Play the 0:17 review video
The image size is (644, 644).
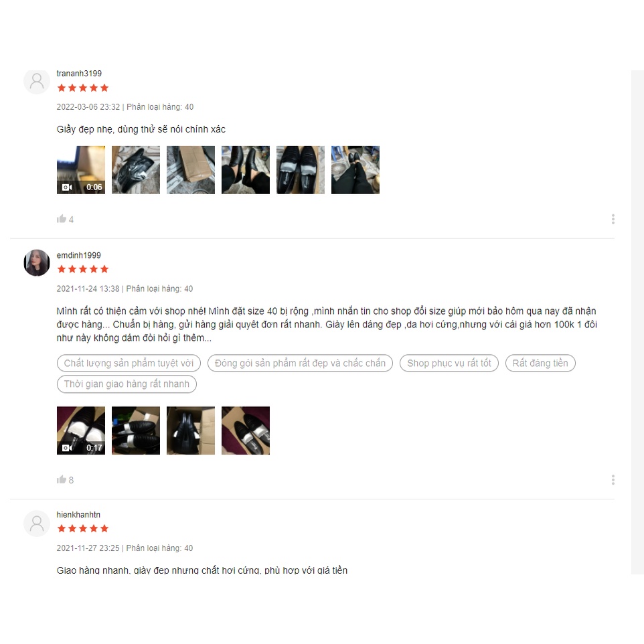(81, 430)
